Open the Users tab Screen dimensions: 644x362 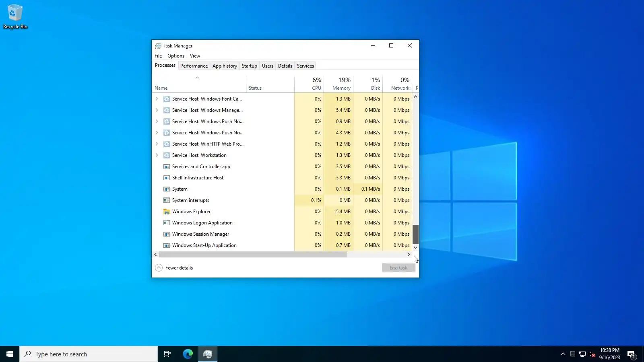268,66
